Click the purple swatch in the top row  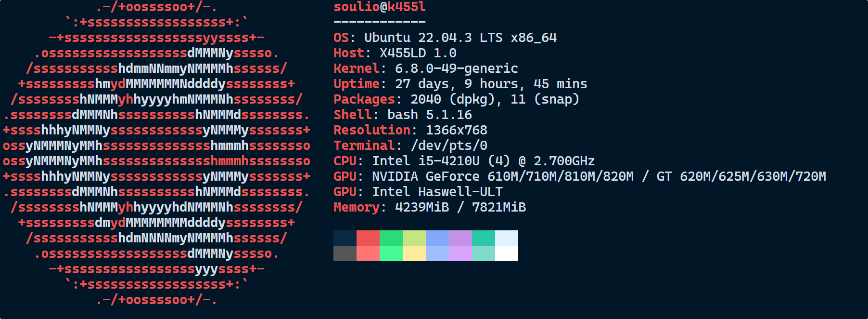click(460, 238)
